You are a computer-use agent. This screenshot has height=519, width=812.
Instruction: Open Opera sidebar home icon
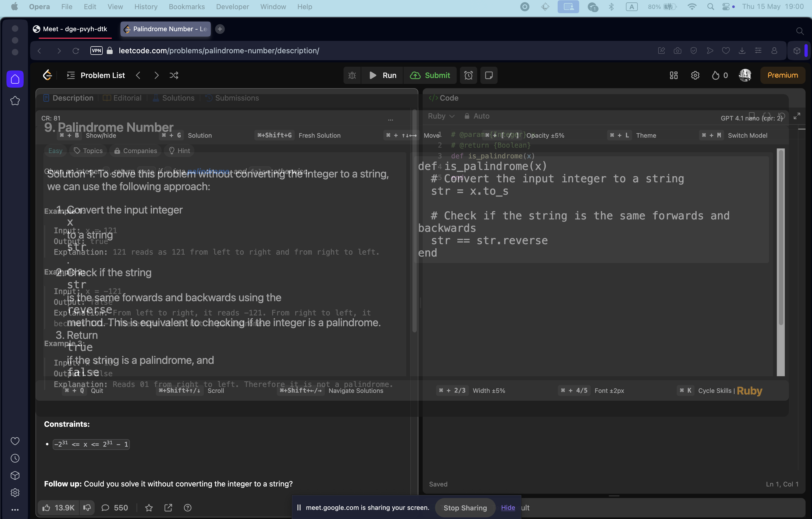(15, 79)
